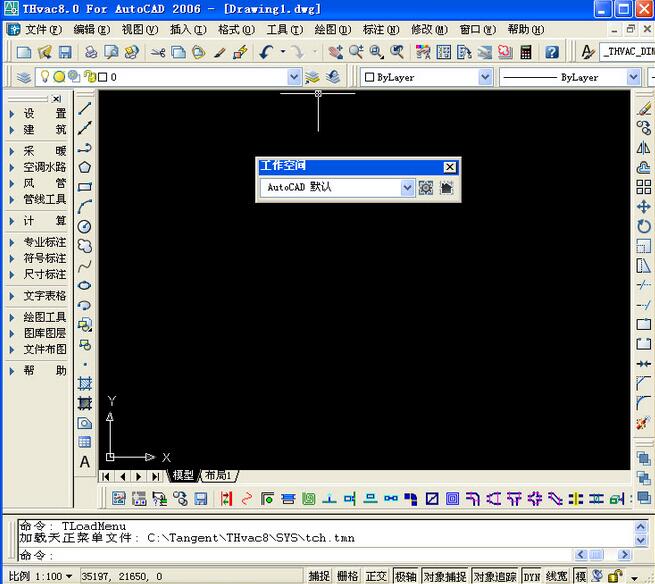This screenshot has width=655, height=584.
Task: Toggle 极轴 polar tracking
Action: [x=405, y=576]
